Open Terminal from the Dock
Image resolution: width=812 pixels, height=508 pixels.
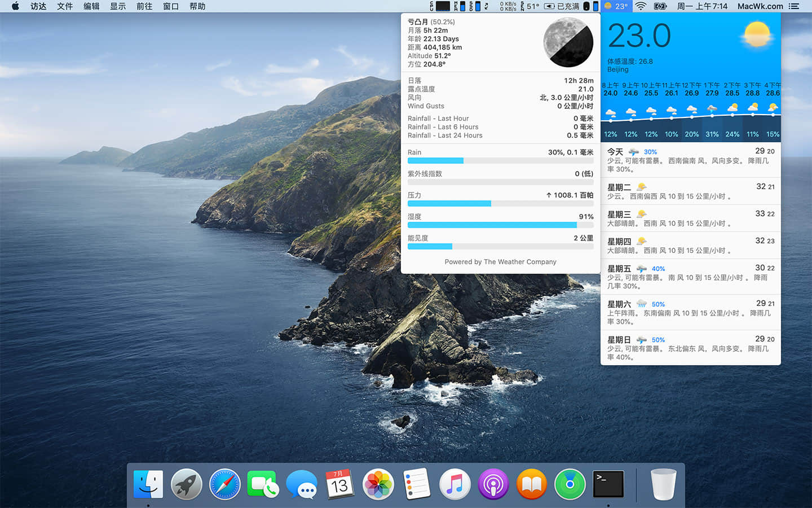pyautogui.click(x=608, y=484)
